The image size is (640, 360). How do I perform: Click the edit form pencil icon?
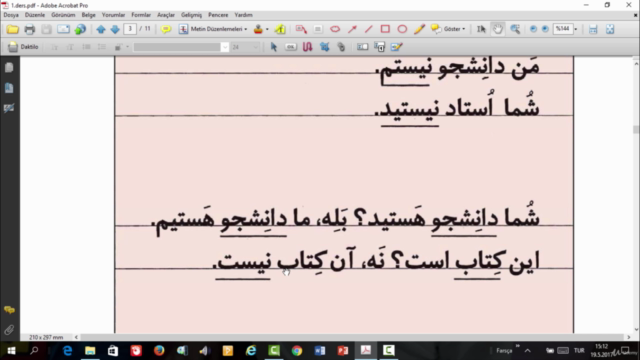(396, 47)
